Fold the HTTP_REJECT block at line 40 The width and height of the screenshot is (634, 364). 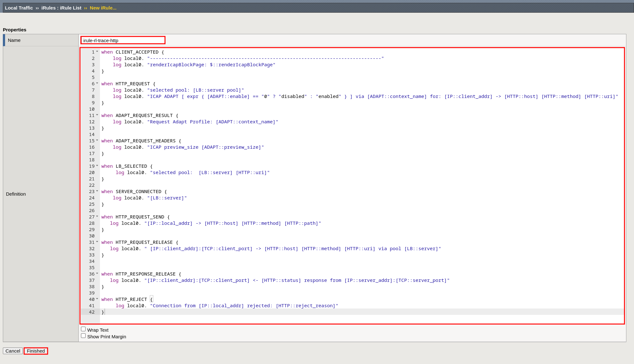pyautogui.click(x=97, y=299)
